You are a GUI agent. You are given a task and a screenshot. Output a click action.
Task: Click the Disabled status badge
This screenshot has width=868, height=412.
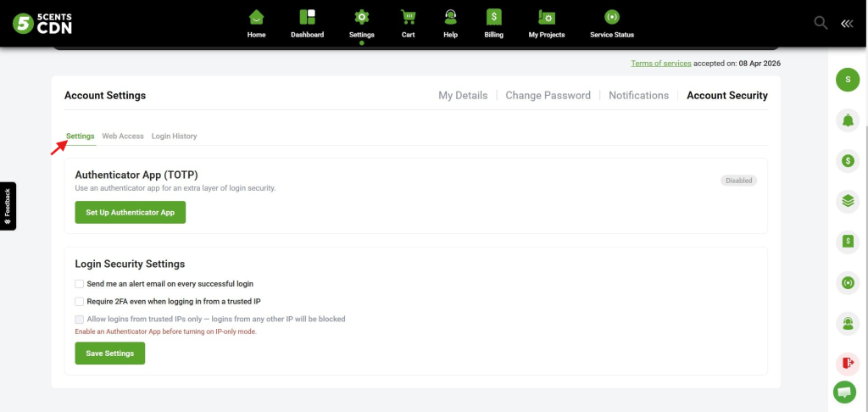[738, 181]
